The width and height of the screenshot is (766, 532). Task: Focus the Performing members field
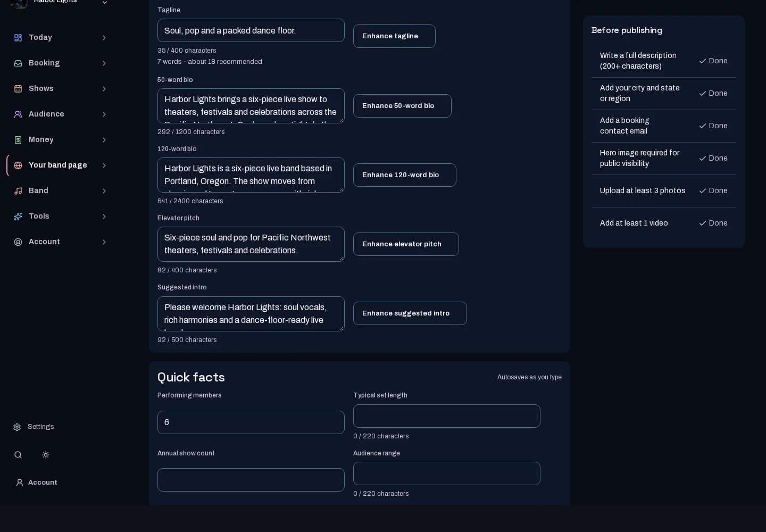tap(251, 422)
